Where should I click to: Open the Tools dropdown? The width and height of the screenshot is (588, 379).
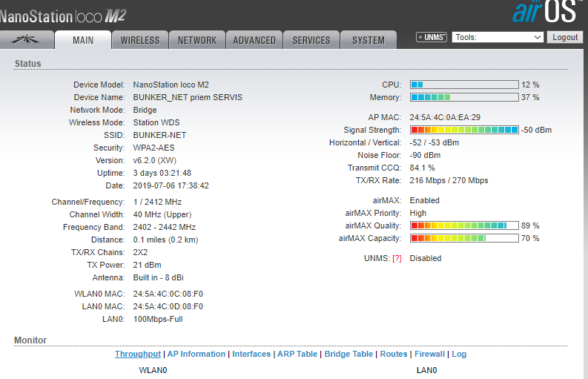click(x=498, y=37)
